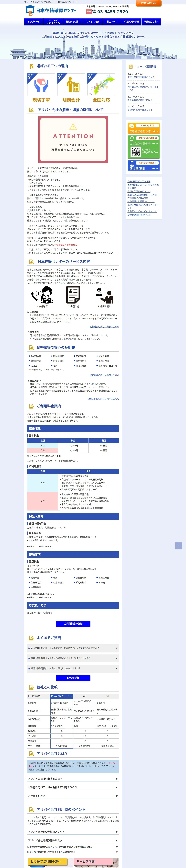Expand どの様な方がアリバイ会社をご利用するのか
Viewport: 186px width, 868px height.
pyautogui.click(x=73, y=787)
